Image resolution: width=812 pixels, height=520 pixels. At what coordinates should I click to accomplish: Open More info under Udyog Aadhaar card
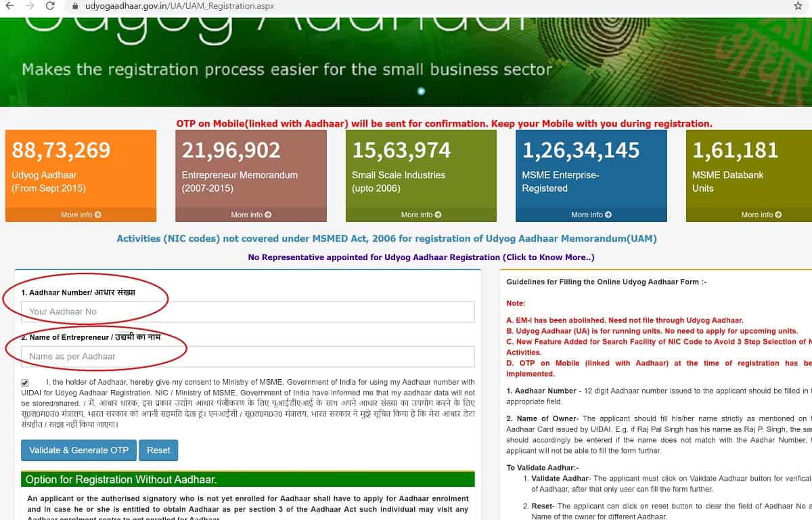(x=81, y=215)
